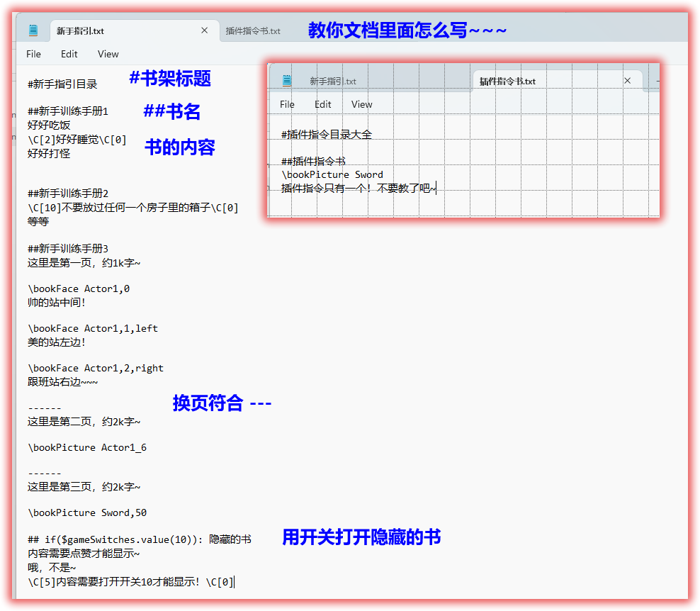Click the text 等等
This screenshot has height=611, width=700.
38,222
